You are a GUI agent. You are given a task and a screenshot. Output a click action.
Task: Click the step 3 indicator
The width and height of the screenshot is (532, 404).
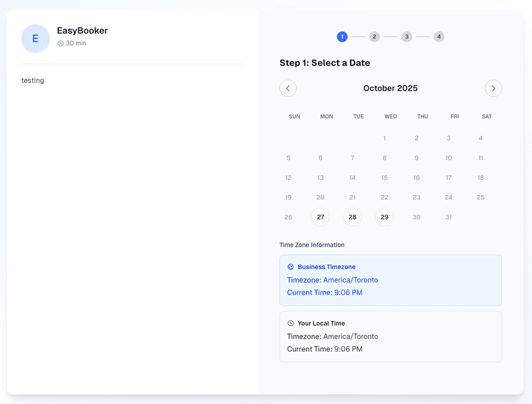pos(407,37)
